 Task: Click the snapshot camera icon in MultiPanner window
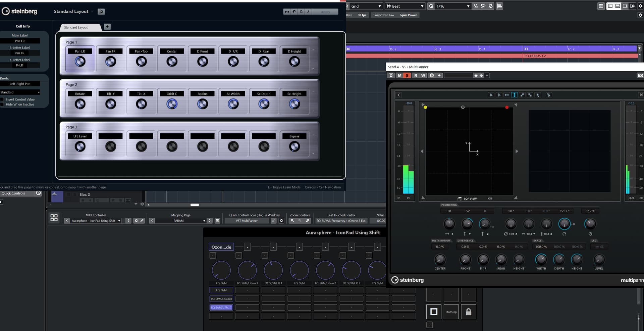point(640,75)
